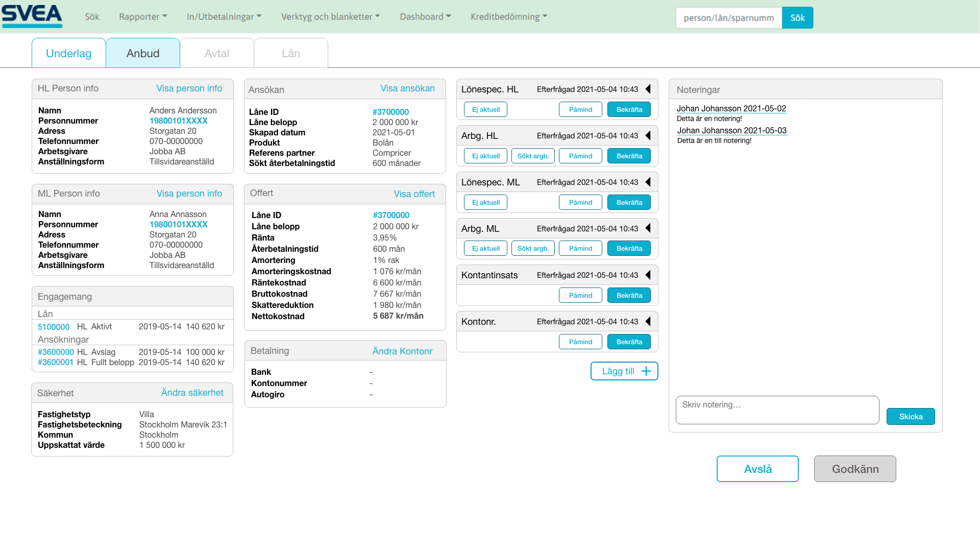Click the Skriv notering input field
The width and height of the screenshot is (980, 551).
coord(777,410)
